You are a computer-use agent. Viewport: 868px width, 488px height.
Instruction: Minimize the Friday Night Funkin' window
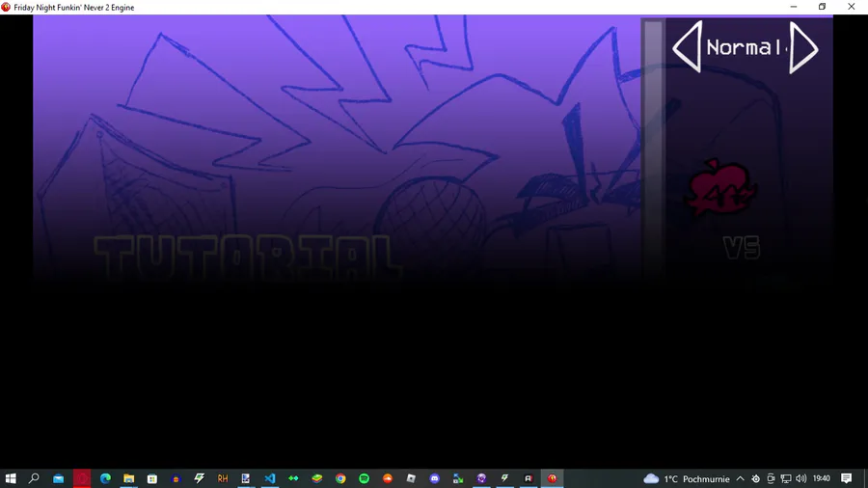[x=794, y=7]
